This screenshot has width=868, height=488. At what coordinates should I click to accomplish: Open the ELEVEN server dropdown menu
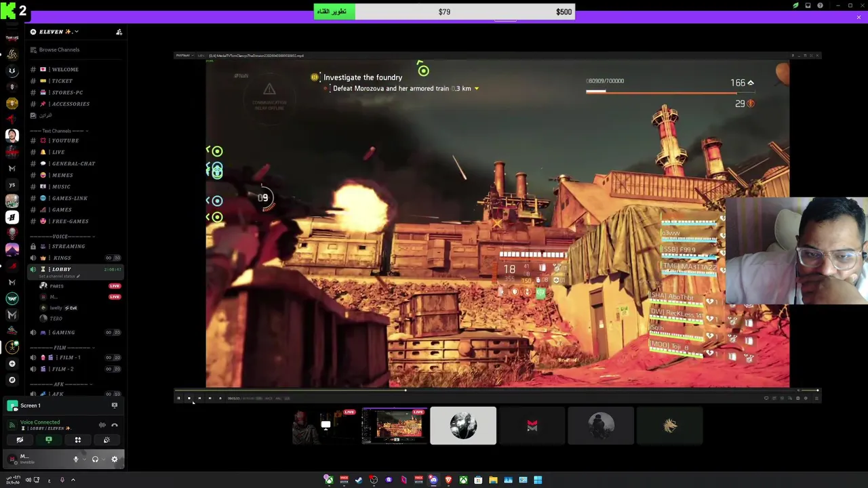pos(58,32)
